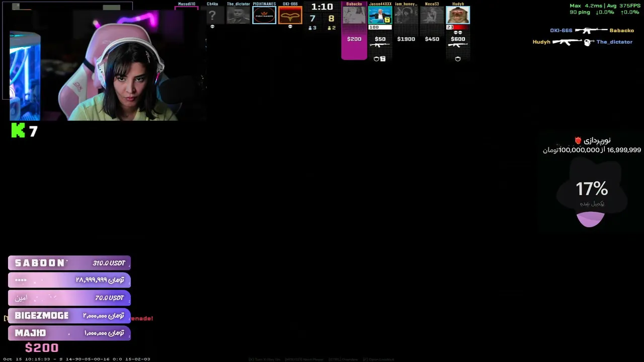Image resolution: width=644 pixels, height=362 pixels.
Task: Click the skull icon under Ch4ka
Action: click(x=212, y=27)
